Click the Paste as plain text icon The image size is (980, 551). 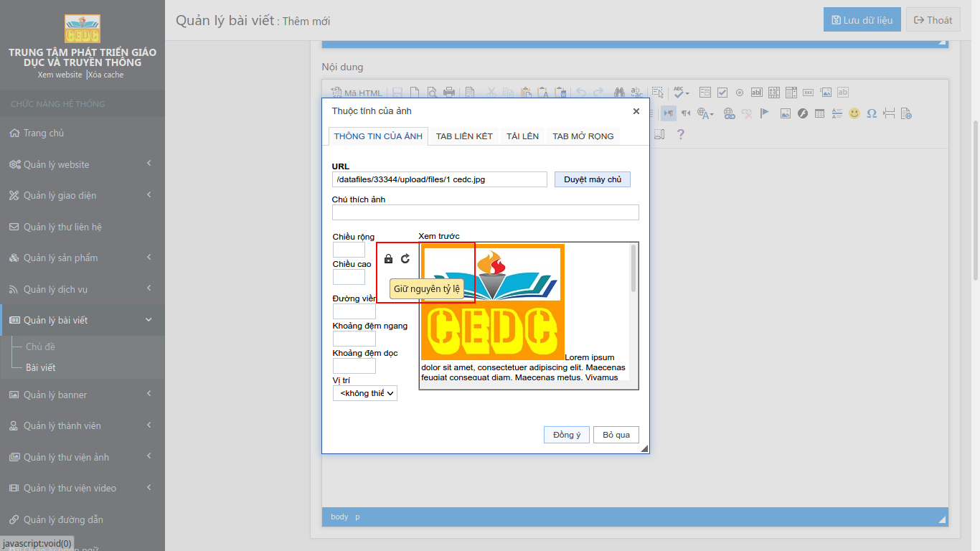[543, 93]
